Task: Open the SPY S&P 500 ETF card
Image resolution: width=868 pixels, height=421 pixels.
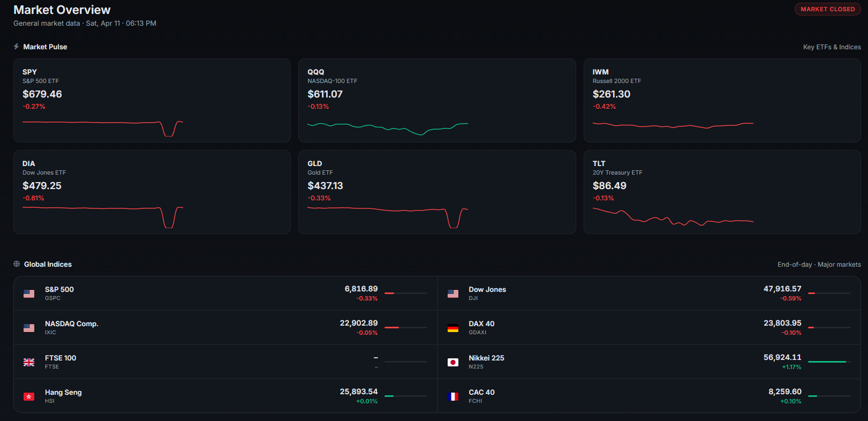Action: pyautogui.click(x=152, y=100)
